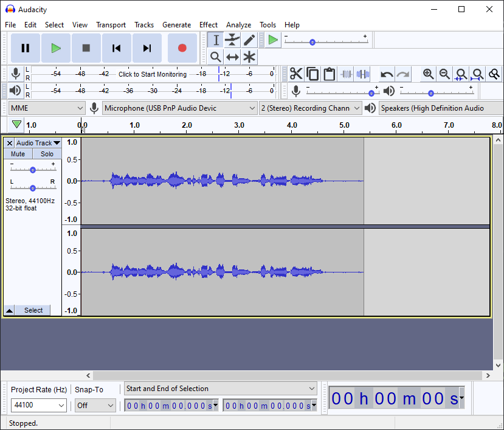
Task: Skip to End of the track
Action: point(147,48)
